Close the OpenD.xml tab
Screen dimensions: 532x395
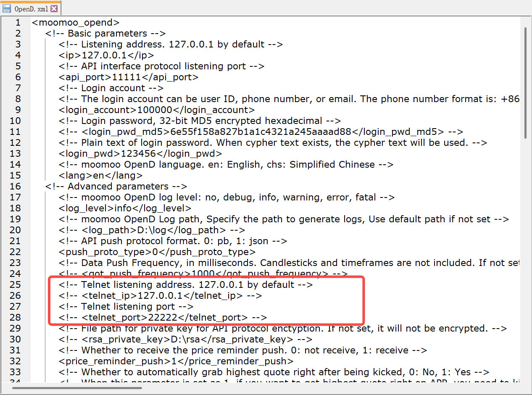coord(54,8)
